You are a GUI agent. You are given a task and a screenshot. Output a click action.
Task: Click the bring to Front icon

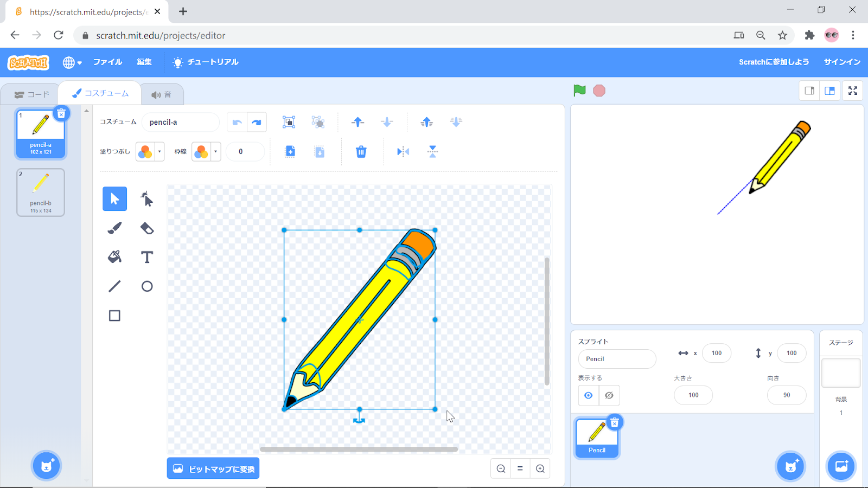tap(427, 122)
